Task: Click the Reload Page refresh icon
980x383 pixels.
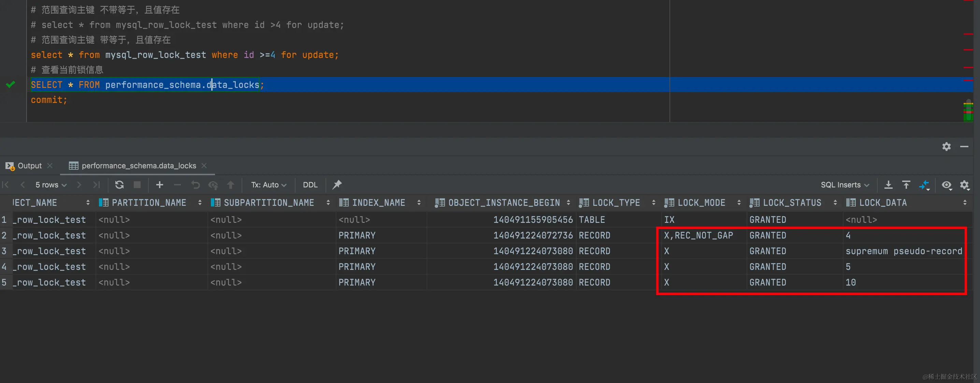Action: tap(119, 185)
